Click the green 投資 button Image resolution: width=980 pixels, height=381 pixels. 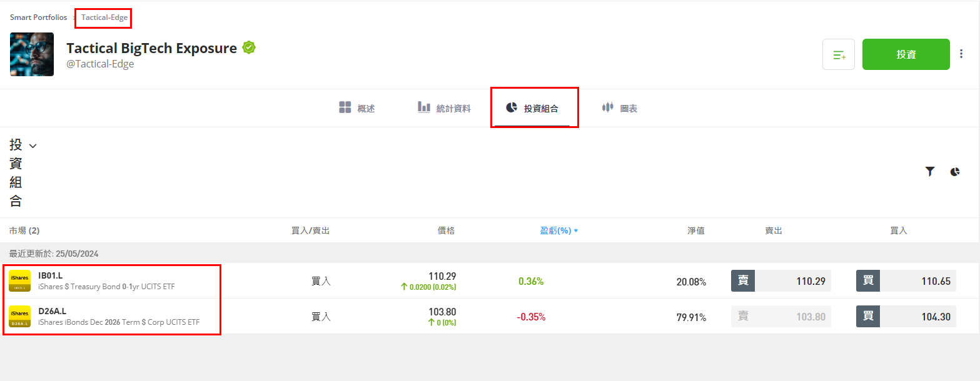point(906,54)
